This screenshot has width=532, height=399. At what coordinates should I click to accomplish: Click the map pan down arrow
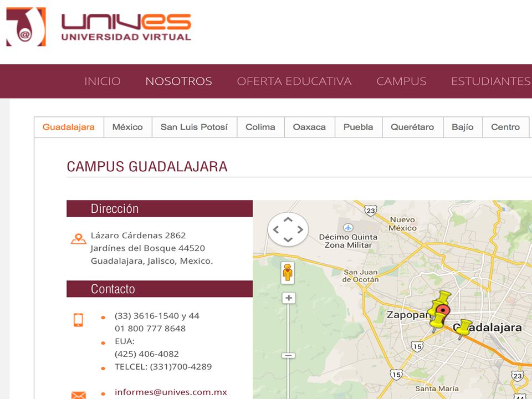pos(288,239)
